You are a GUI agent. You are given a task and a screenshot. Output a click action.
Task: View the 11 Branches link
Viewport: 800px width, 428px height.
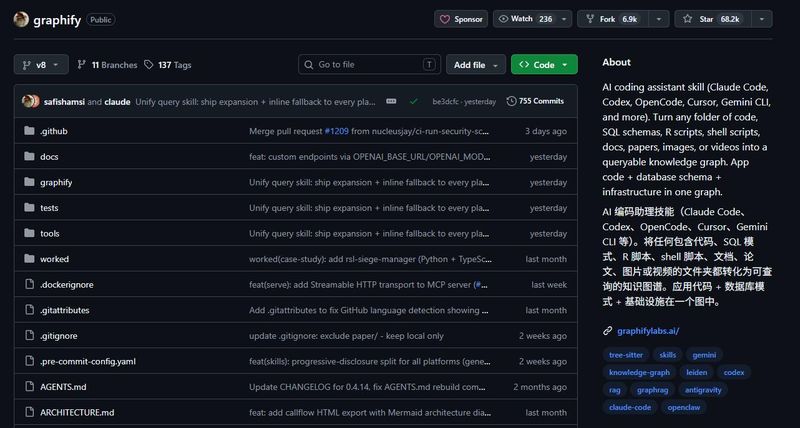point(107,65)
